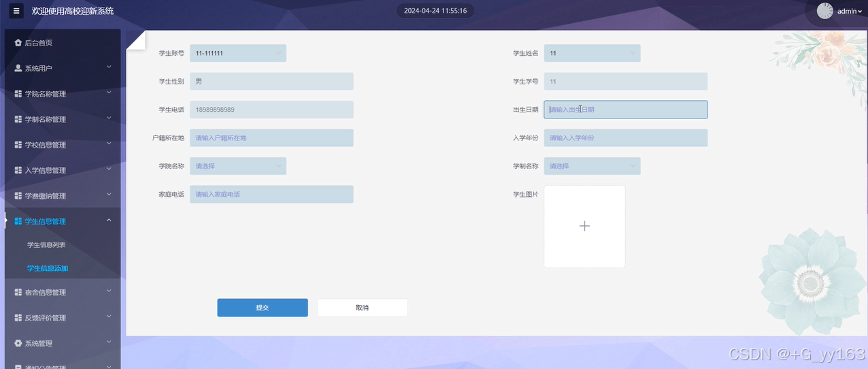Click the admin avatar image

click(824, 11)
